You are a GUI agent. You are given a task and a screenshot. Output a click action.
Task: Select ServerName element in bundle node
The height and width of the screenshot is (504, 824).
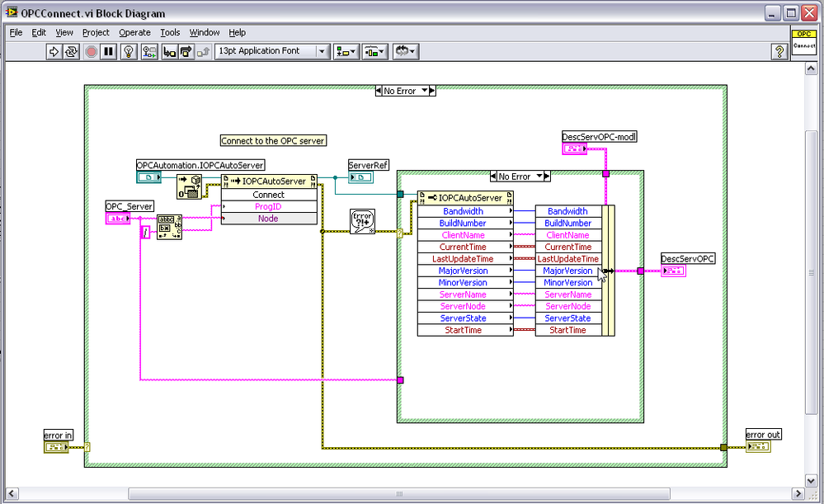[568, 294]
